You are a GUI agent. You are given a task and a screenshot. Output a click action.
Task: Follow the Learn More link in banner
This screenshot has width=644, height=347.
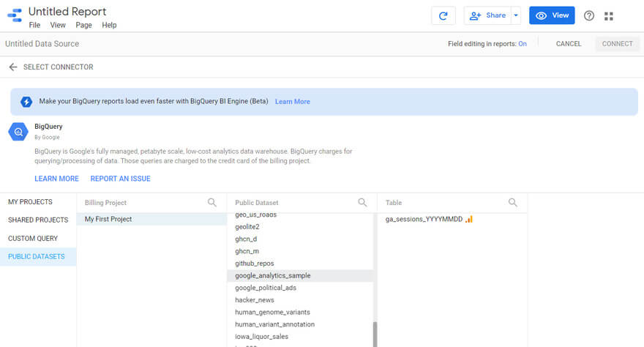(292, 102)
